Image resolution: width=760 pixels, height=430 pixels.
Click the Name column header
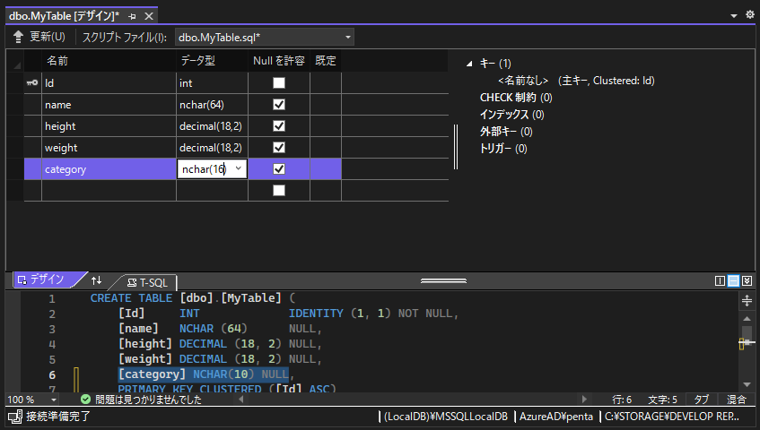tap(109, 61)
